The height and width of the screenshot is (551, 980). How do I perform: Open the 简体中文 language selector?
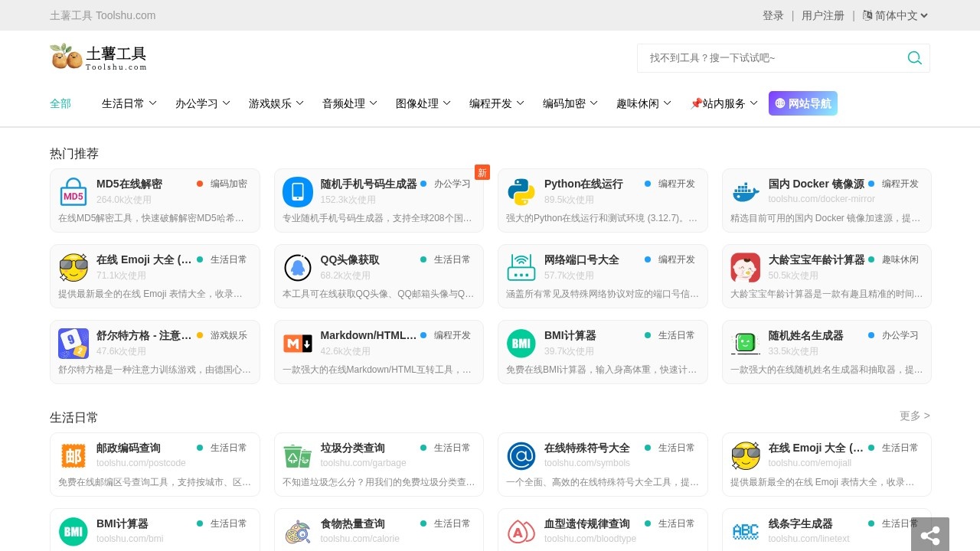[x=895, y=15]
